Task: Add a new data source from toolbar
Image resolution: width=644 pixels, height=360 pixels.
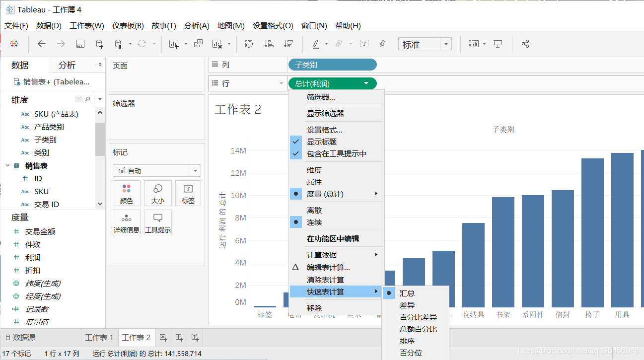Action: [99, 44]
